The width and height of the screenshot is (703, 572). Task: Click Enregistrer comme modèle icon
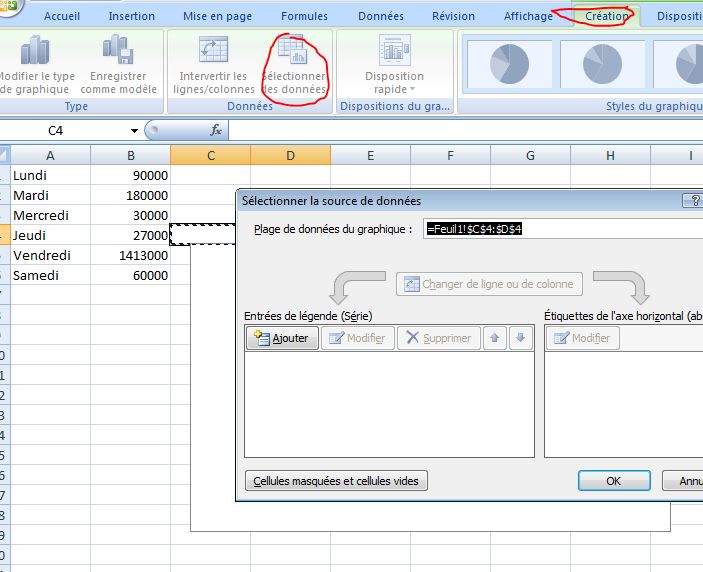[118, 52]
